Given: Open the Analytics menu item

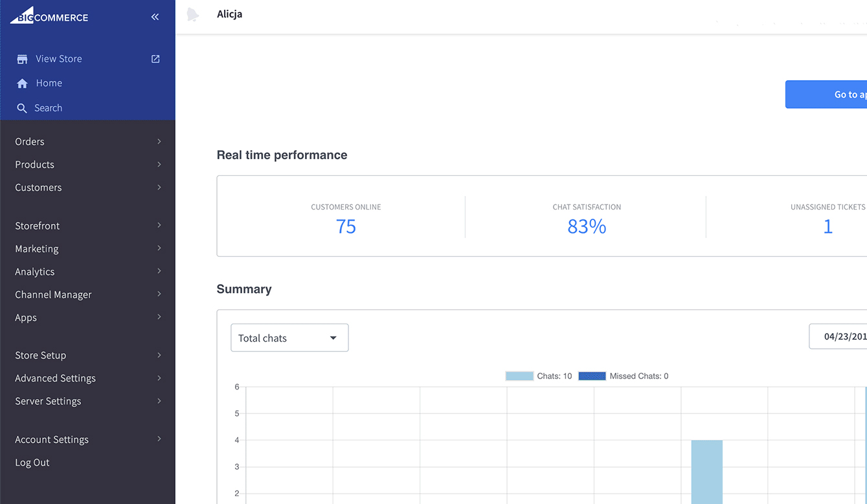Looking at the screenshot, I should (35, 272).
